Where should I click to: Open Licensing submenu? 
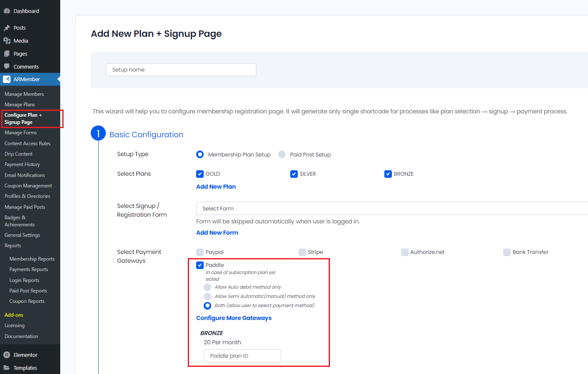point(15,325)
